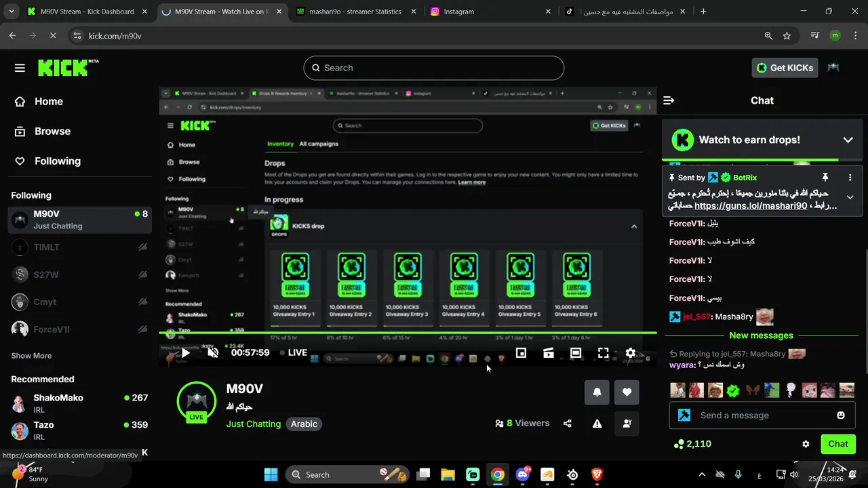Image resolution: width=868 pixels, height=488 pixels.
Task: Enter fullscreen on the video player
Action: pyautogui.click(x=603, y=352)
